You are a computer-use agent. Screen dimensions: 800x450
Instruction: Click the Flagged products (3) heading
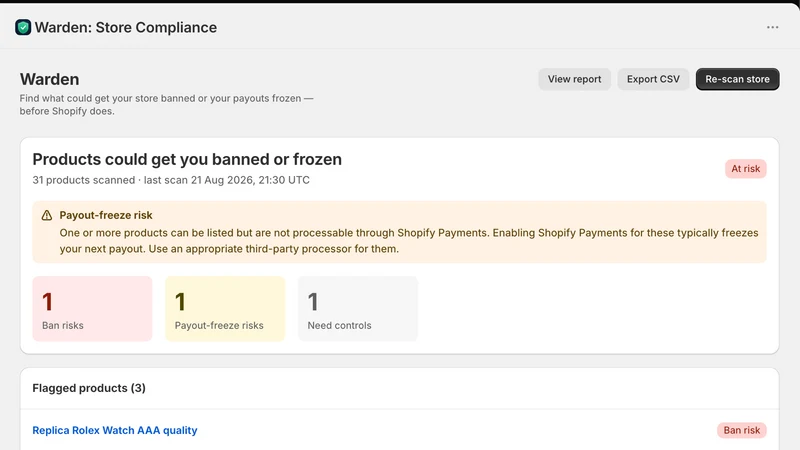point(89,388)
